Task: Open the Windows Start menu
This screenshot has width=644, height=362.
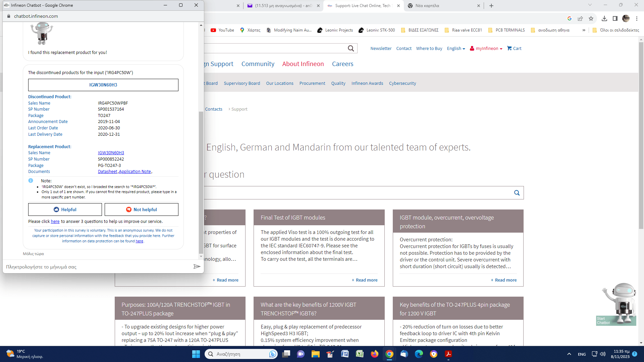Action: 196,354
